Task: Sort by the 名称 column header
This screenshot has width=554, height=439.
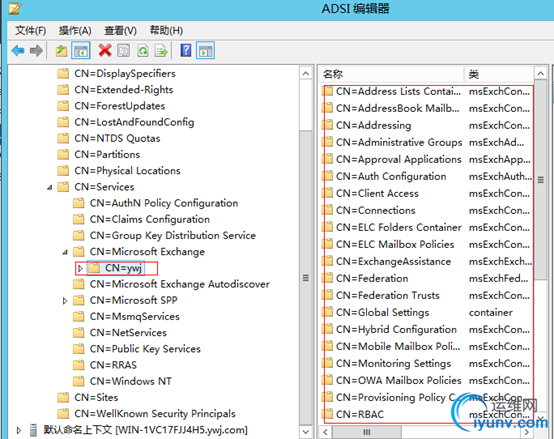Action: click(x=392, y=74)
